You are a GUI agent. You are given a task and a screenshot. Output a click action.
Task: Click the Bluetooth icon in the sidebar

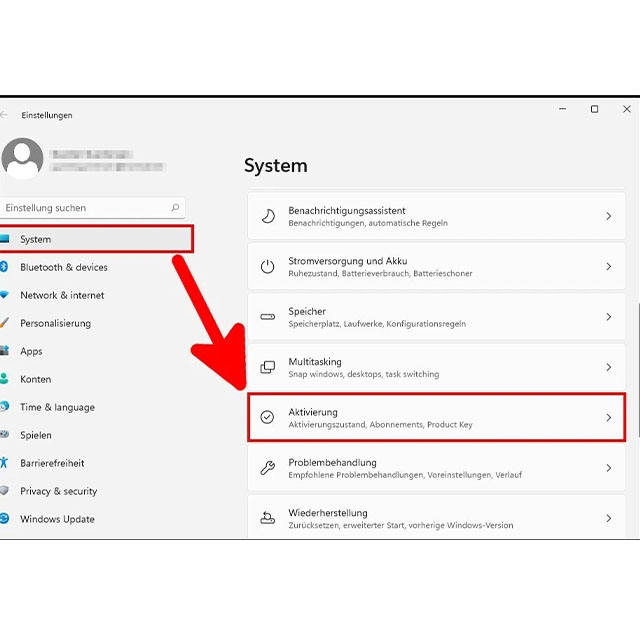4,267
